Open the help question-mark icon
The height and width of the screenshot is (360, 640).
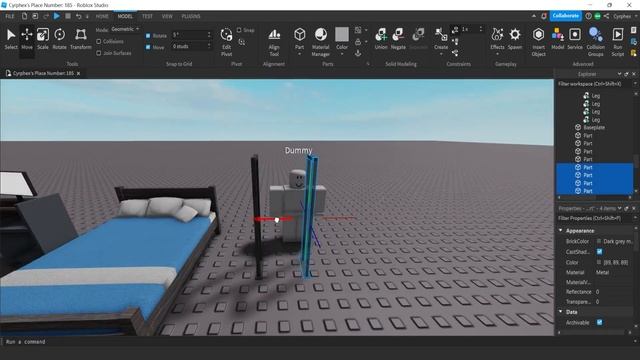(588, 16)
